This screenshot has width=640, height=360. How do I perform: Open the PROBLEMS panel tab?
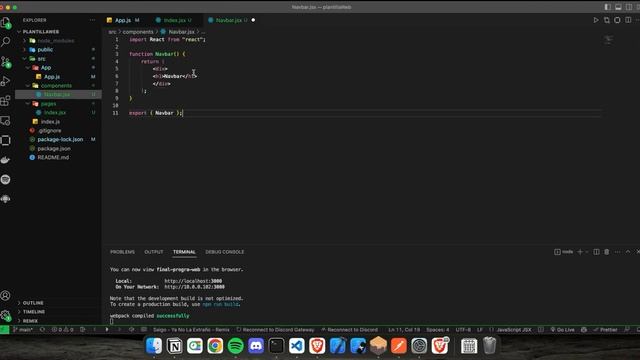[122, 252]
